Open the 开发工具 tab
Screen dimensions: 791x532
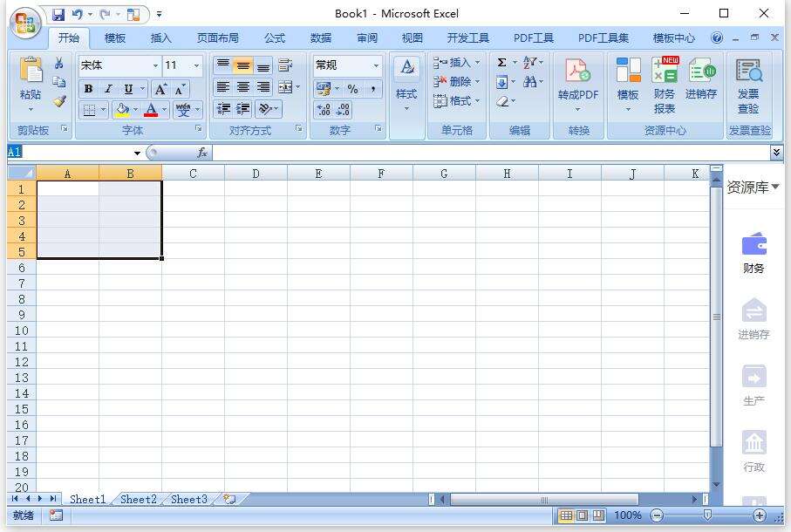[467, 38]
